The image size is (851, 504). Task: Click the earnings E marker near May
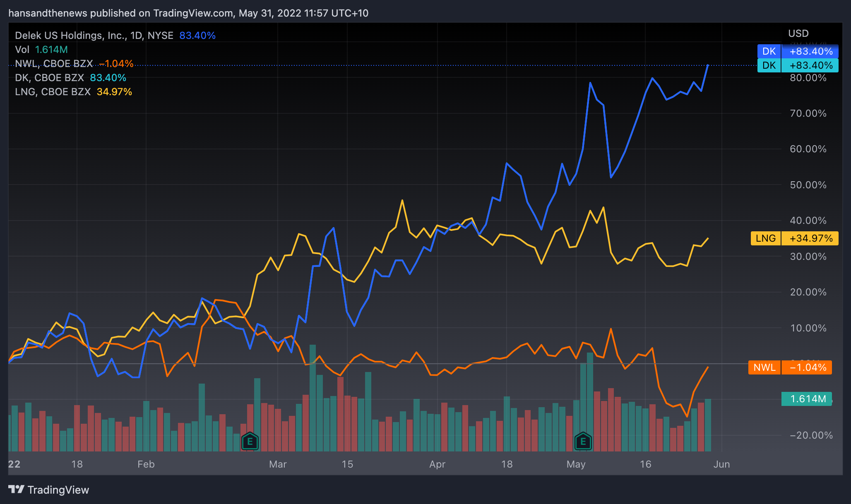pyautogui.click(x=583, y=442)
